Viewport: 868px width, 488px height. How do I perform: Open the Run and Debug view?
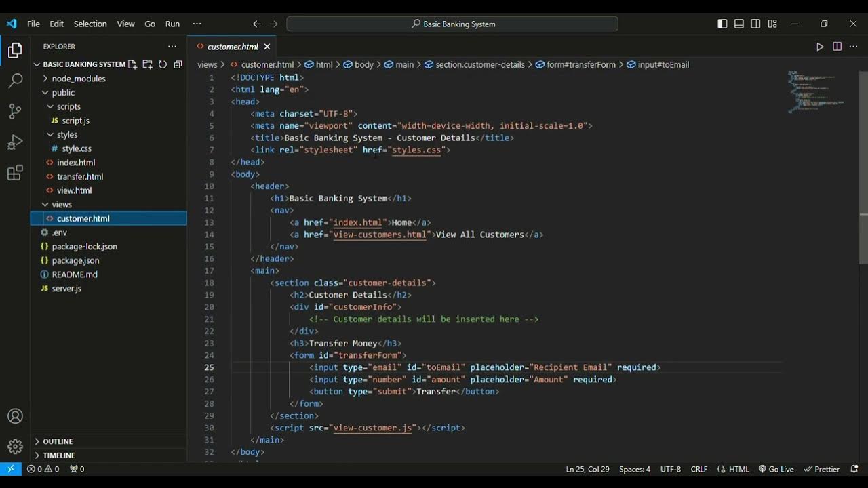tap(15, 142)
